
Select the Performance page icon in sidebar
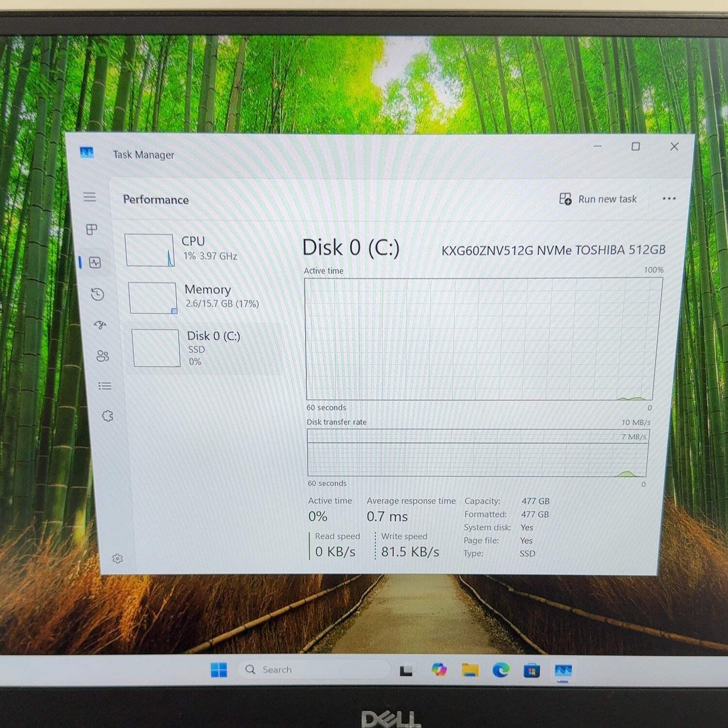click(x=95, y=263)
